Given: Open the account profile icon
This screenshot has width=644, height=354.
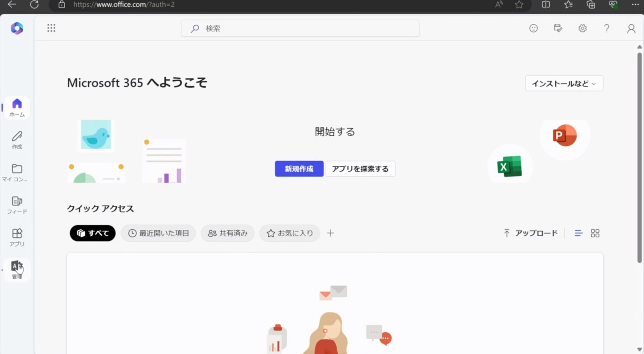Looking at the screenshot, I should click(x=631, y=28).
